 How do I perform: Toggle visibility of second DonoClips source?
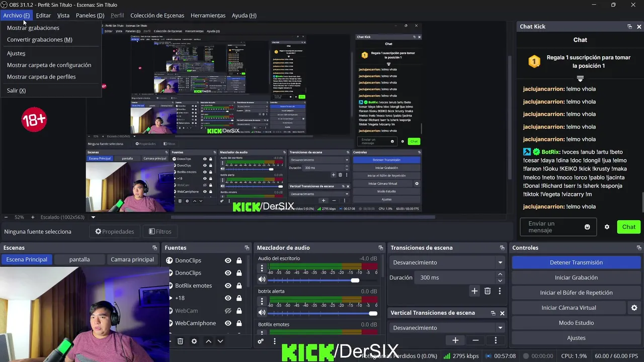228,273
